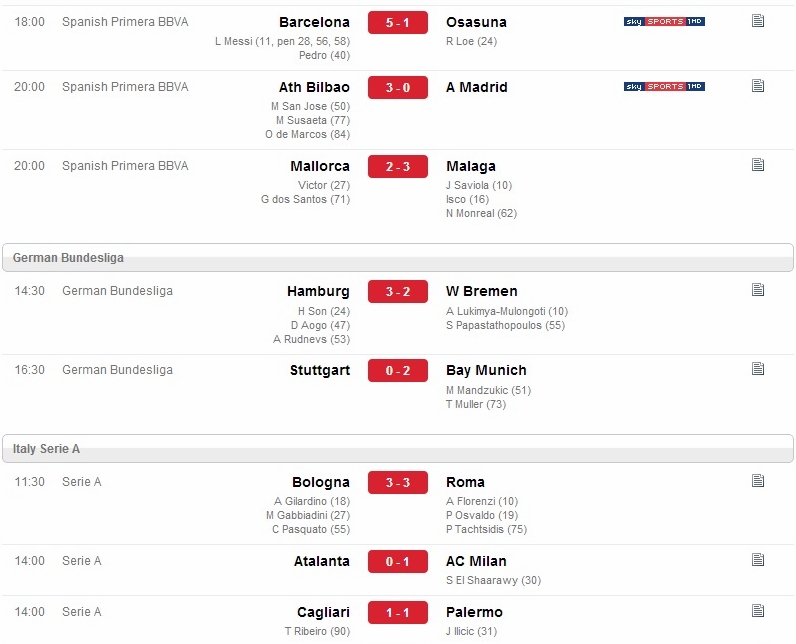Click Sky Sports 1HD logo on Ath Bilbao match

pos(664,86)
